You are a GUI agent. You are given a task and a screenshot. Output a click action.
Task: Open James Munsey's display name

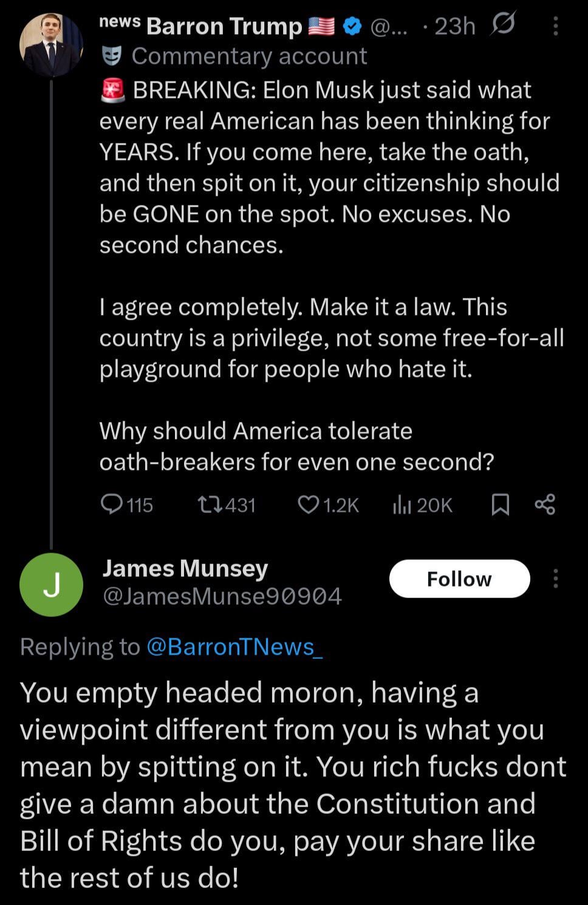(185, 568)
